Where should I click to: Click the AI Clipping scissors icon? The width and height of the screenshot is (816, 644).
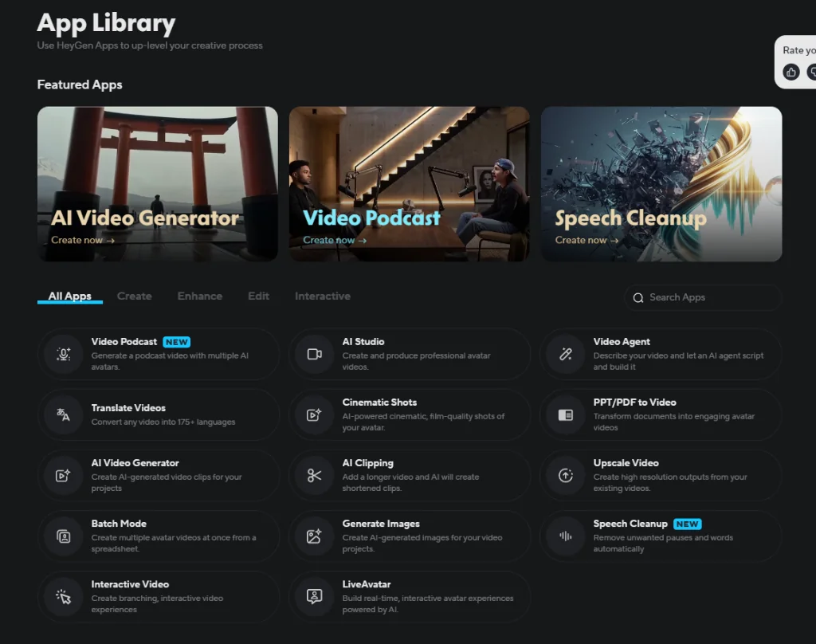click(314, 475)
